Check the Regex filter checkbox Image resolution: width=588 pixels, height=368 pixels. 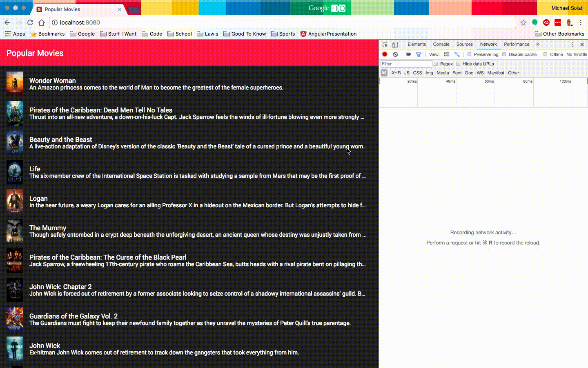point(436,64)
